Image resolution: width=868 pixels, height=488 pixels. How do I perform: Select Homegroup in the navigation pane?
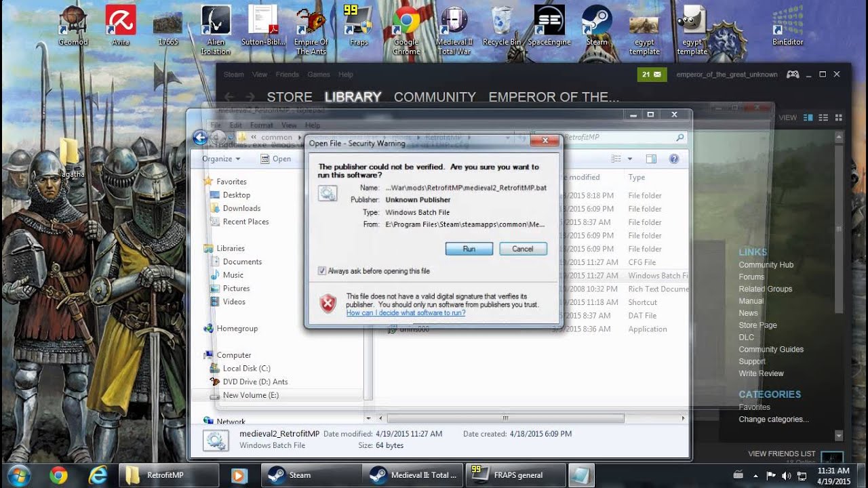pyautogui.click(x=237, y=329)
